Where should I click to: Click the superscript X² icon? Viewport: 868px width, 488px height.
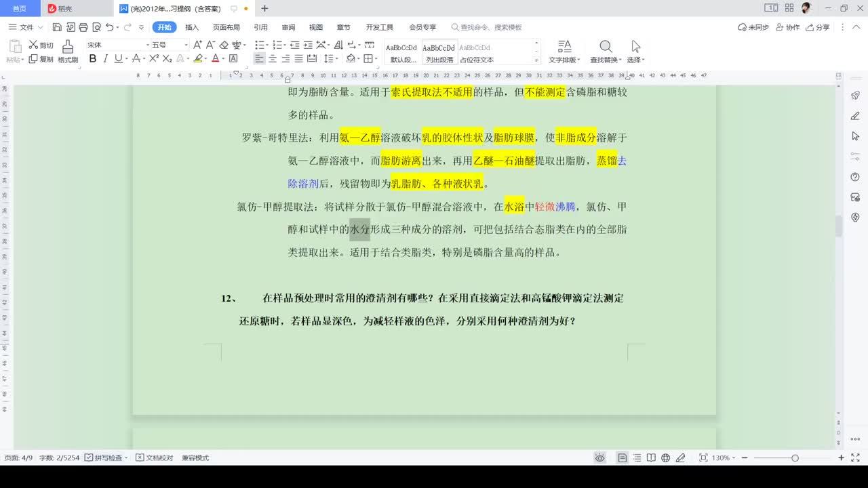click(x=154, y=59)
